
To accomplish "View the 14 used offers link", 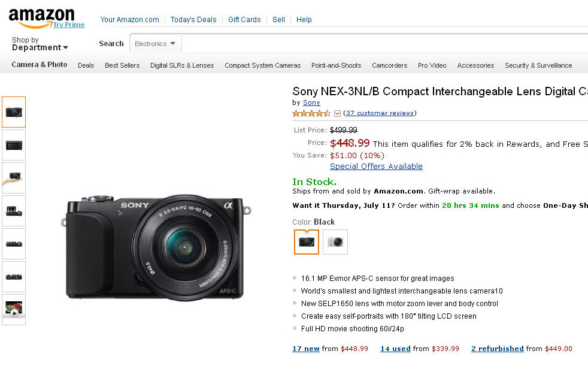I will (x=395, y=349).
